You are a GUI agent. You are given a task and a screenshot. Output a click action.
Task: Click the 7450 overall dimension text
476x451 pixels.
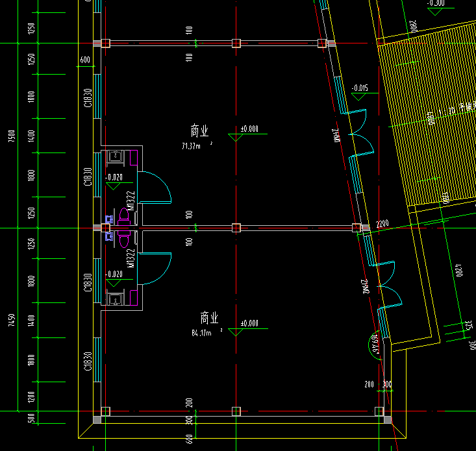coord(11,321)
